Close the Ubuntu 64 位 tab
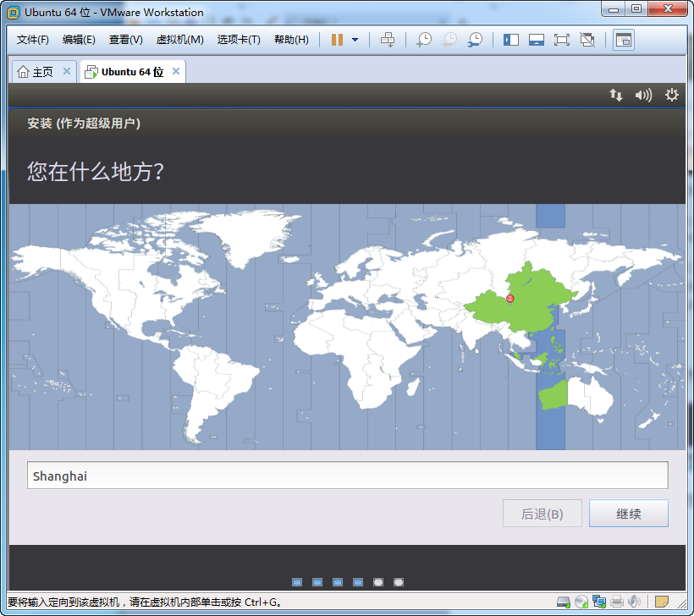 176,71
